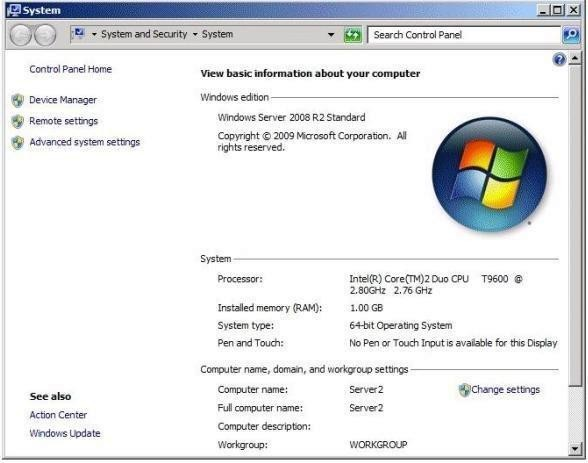Click the Change settings link
The image size is (588, 463).
506,390
